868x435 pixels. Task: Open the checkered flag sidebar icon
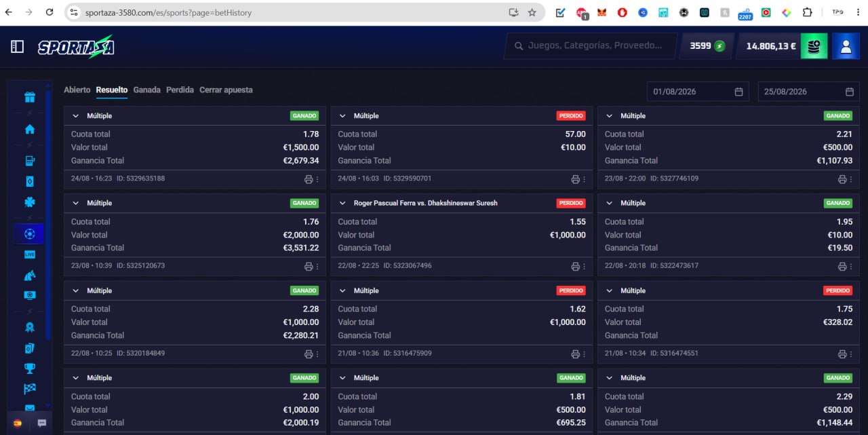(30, 388)
